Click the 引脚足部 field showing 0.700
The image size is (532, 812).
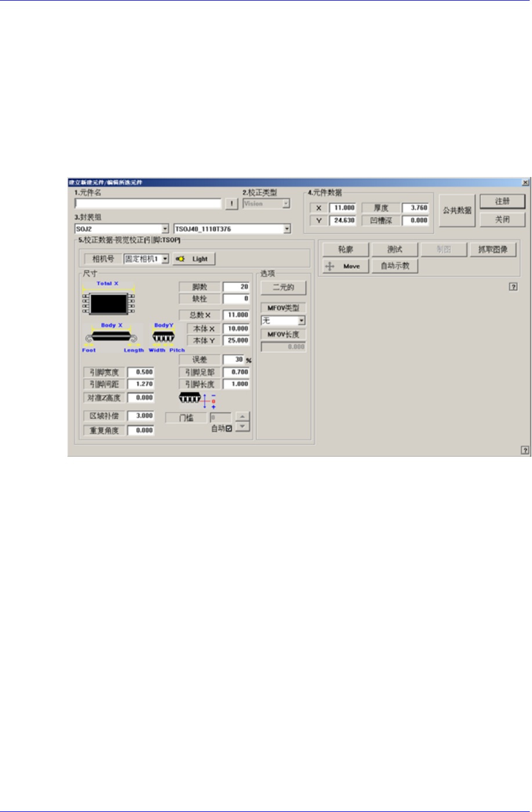point(237,372)
